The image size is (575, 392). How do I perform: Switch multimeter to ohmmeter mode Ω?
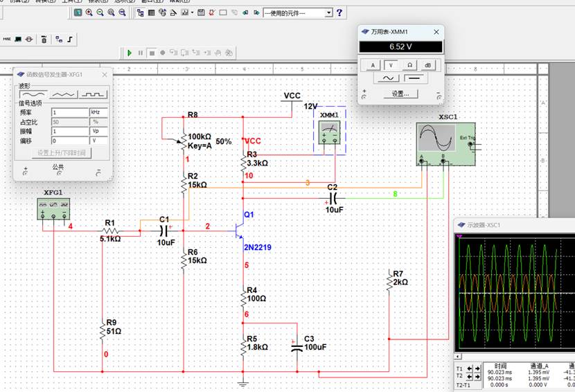409,65
